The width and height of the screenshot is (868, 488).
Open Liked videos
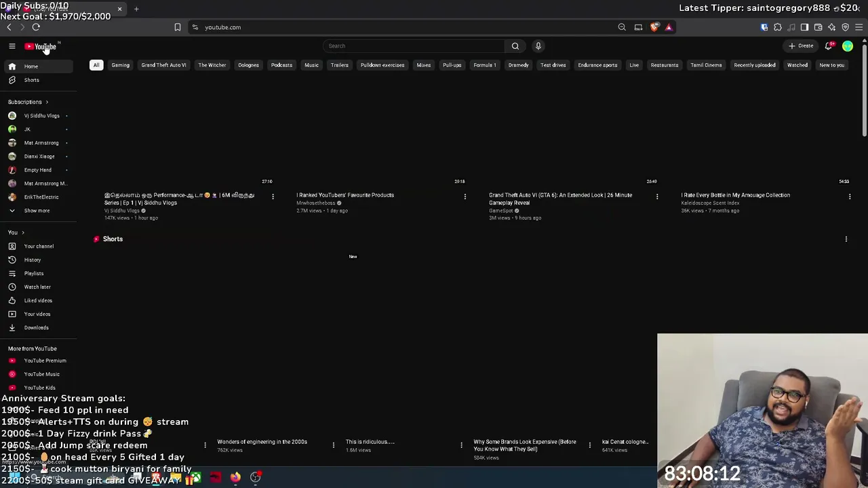point(38,300)
